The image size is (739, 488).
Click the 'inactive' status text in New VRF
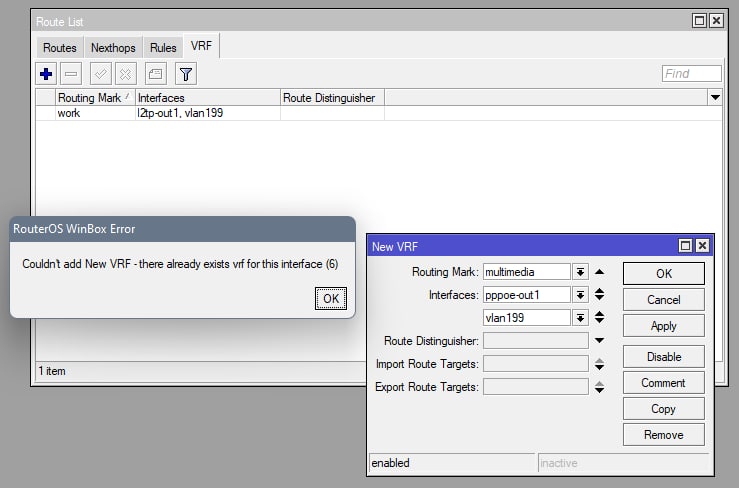click(x=558, y=463)
